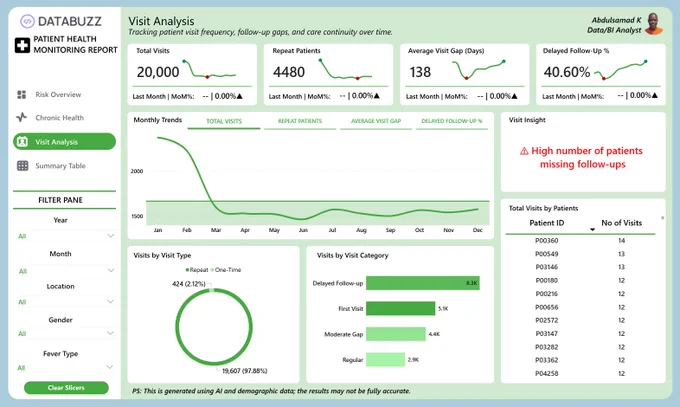Select patient row P03147

click(x=580, y=334)
